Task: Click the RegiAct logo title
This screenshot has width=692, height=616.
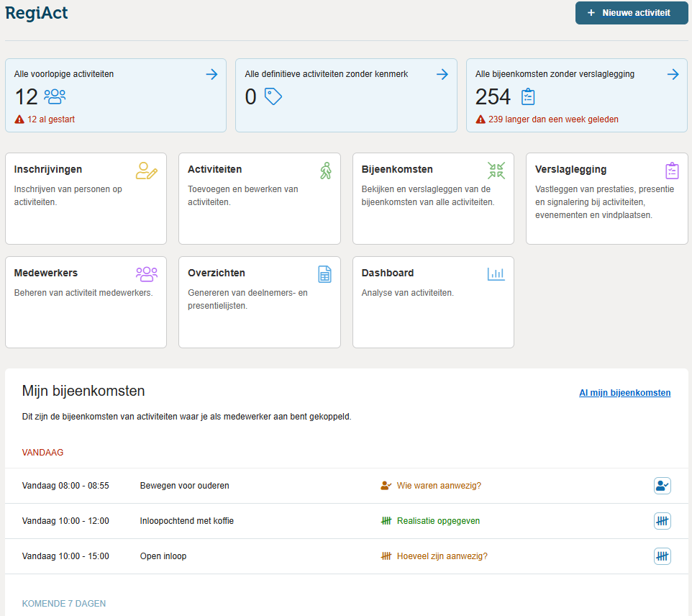Action: click(x=36, y=13)
